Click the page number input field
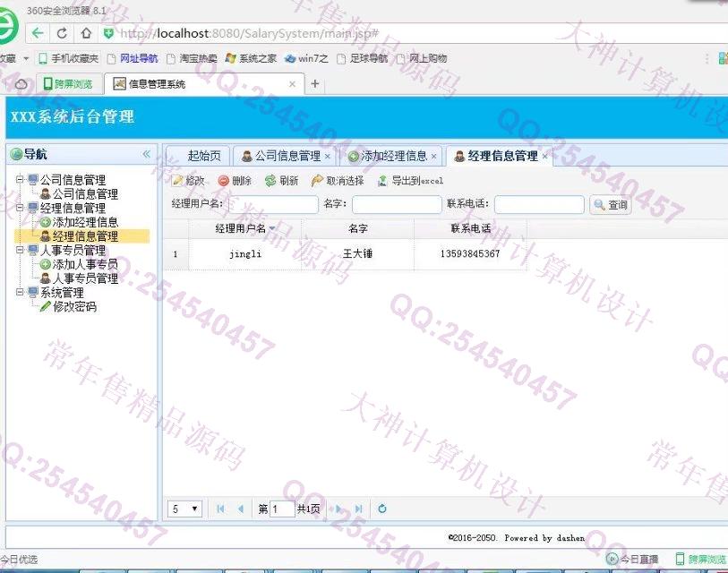 (x=282, y=509)
